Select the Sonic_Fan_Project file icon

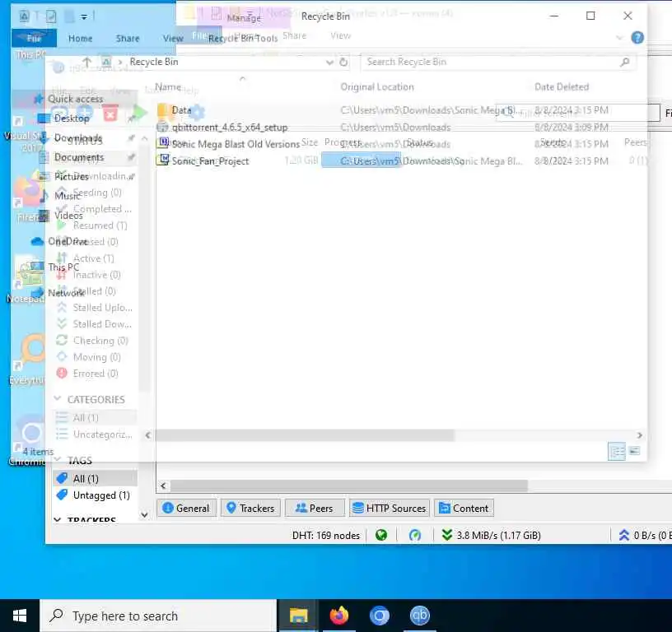[x=163, y=160]
